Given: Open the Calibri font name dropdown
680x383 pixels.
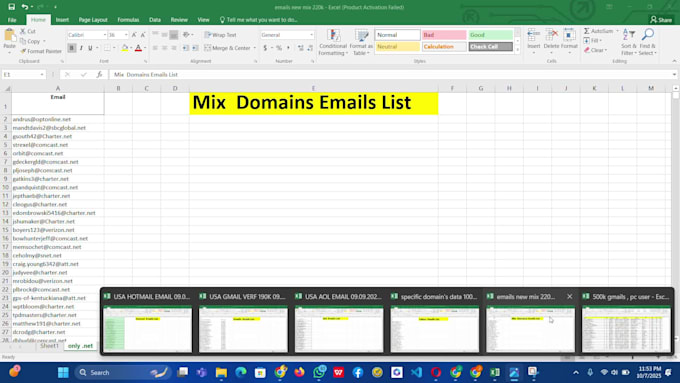Looking at the screenshot, I should [x=105, y=35].
